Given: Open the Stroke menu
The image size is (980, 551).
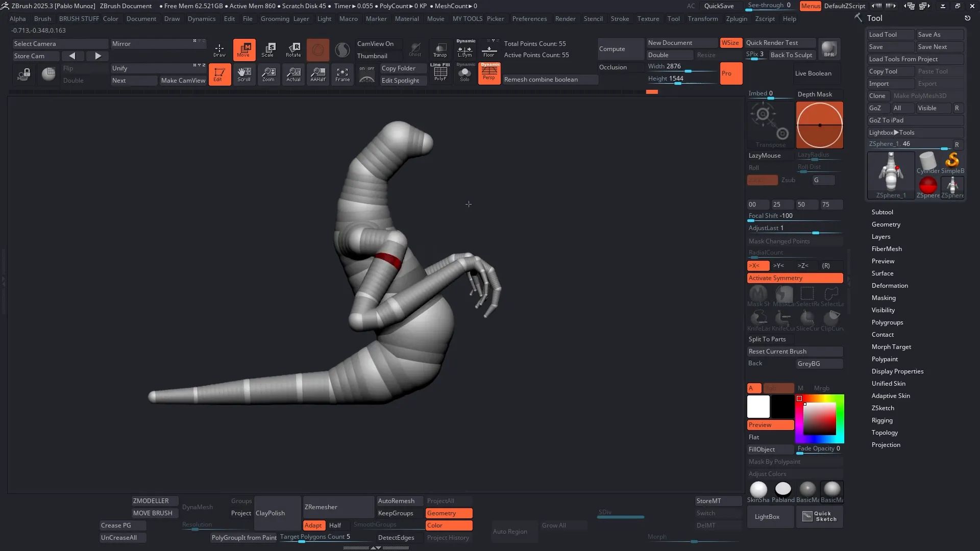Looking at the screenshot, I should pyautogui.click(x=620, y=19).
